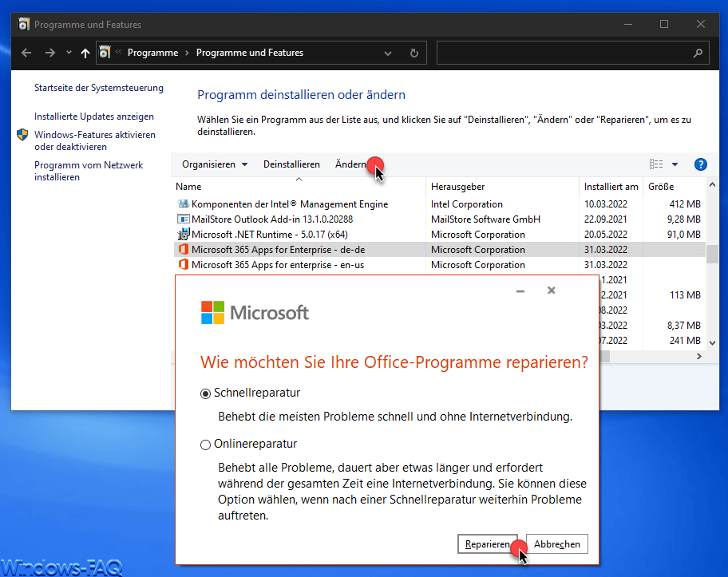The image size is (728, 577).
Task: Click the shield icon beside Windows-Features
Action: click(22, 135)
